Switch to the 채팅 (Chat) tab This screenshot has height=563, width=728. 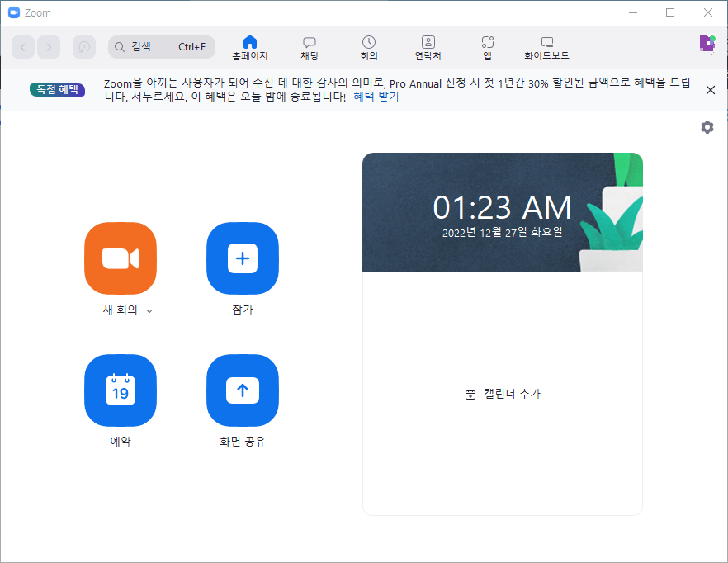pyautogui.click(x=309, y=47)
